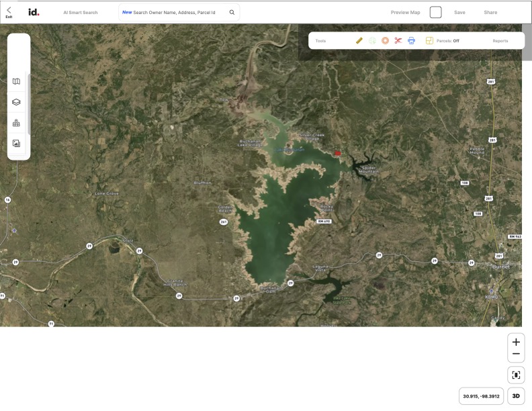Click the Granite Hills Ranch map label
Screen dimensions: 532x411
click(175, 283)
